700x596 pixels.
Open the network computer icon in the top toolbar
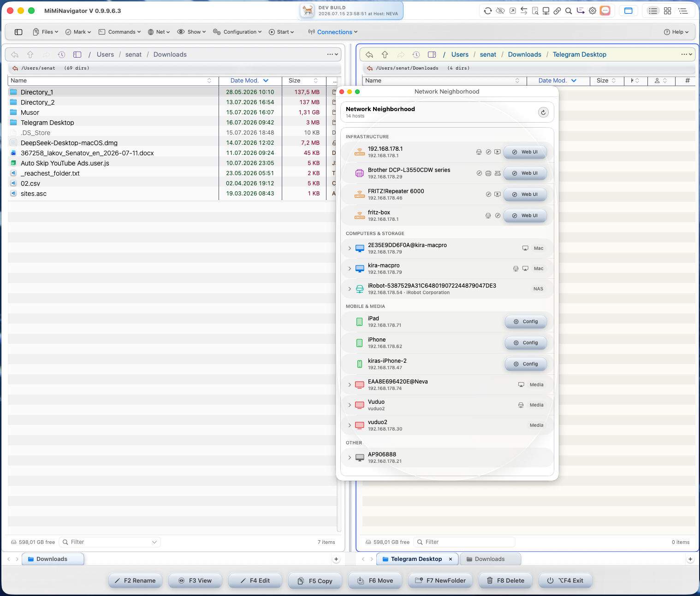[x=546, y=11]
